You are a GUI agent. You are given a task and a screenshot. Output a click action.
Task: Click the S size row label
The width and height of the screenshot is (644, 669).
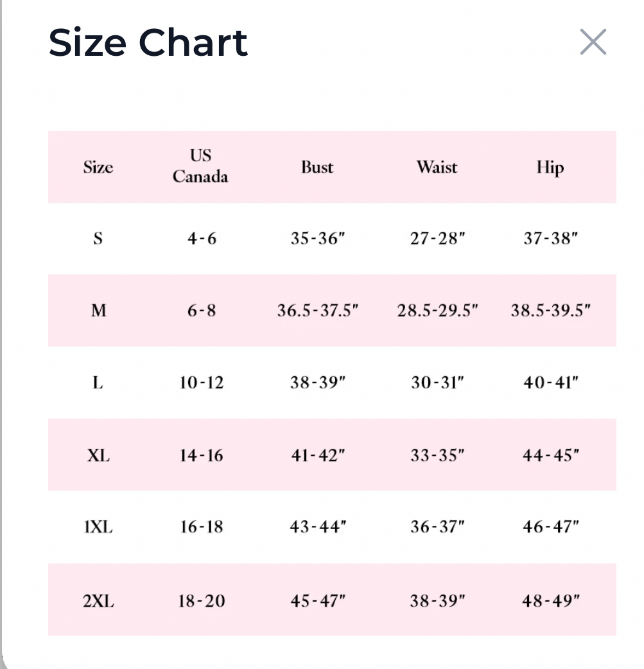coord(98,239)
